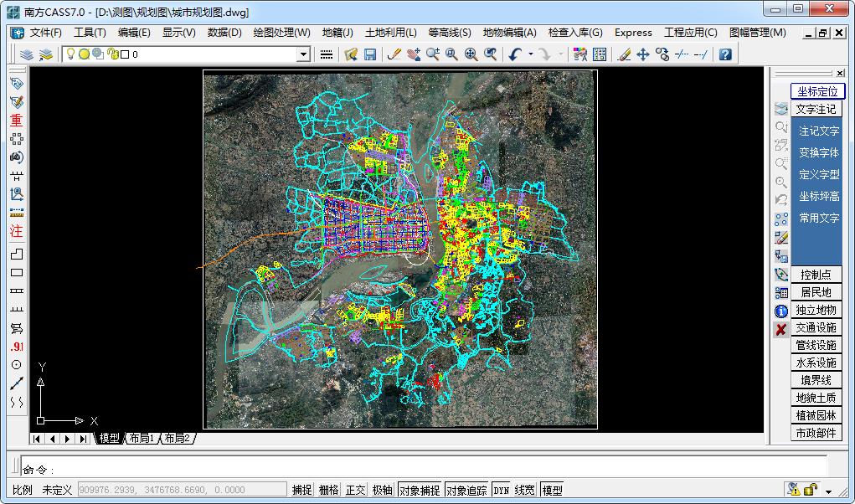Toggle 栅格 (grid) in status bar
The width and height of the screenshot is (855, 504).
(x=329, y=490)
